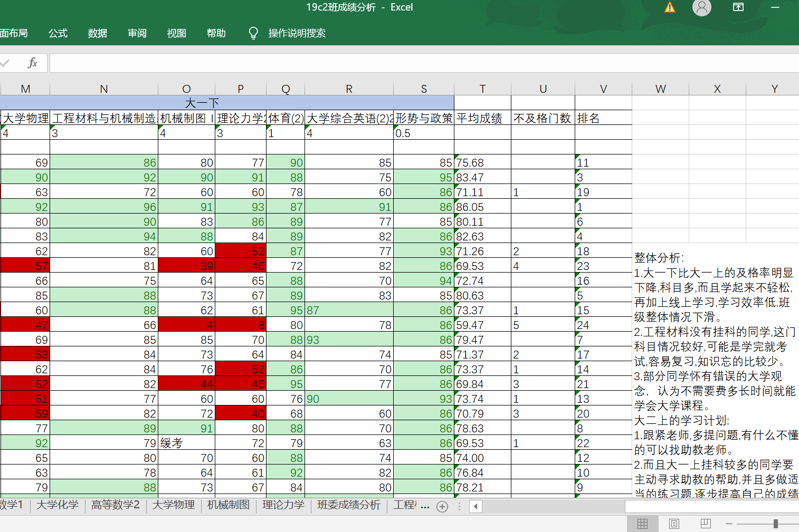Click the Ribbon Display Options icon
799x532 pixels.
point(738,7)
